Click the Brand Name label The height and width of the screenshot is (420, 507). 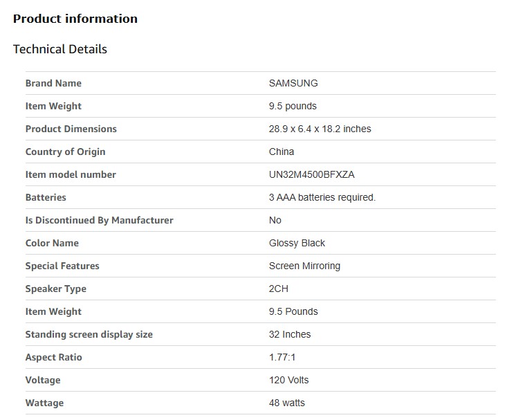click(53, 83)
